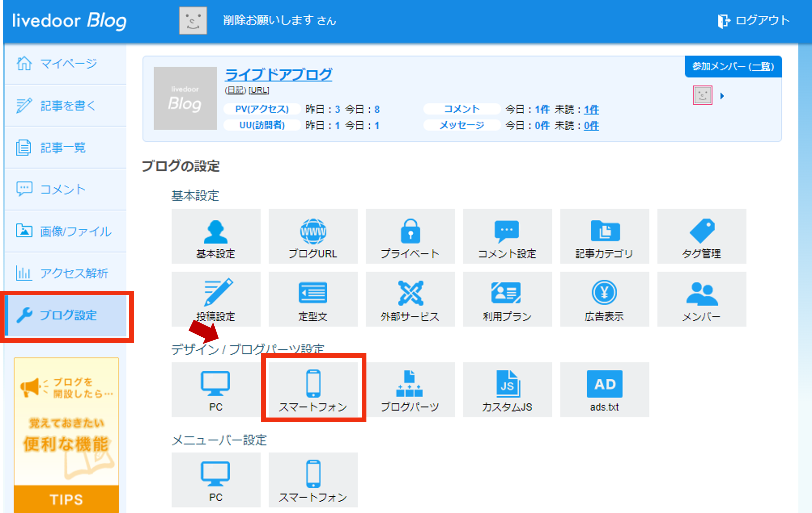Open the プライベート lock tile
The width and height of the screenshot is (812, 513).
410,236
